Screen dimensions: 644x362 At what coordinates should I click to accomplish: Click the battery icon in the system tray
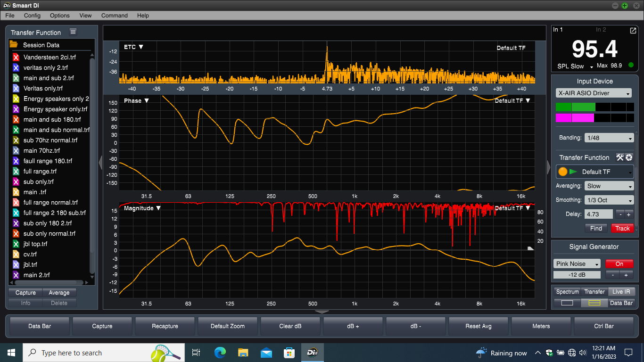click(x=561, y=353)
